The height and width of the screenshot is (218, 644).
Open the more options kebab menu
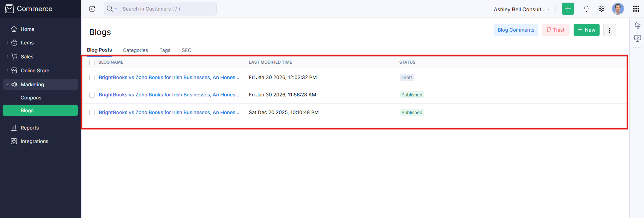pos(609,30)
